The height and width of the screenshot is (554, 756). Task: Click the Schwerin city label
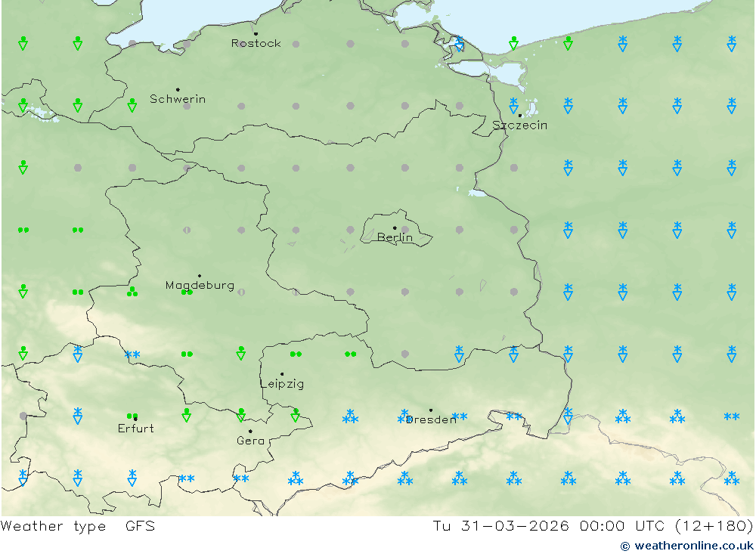pyautogui.click(x=178, y=99)
